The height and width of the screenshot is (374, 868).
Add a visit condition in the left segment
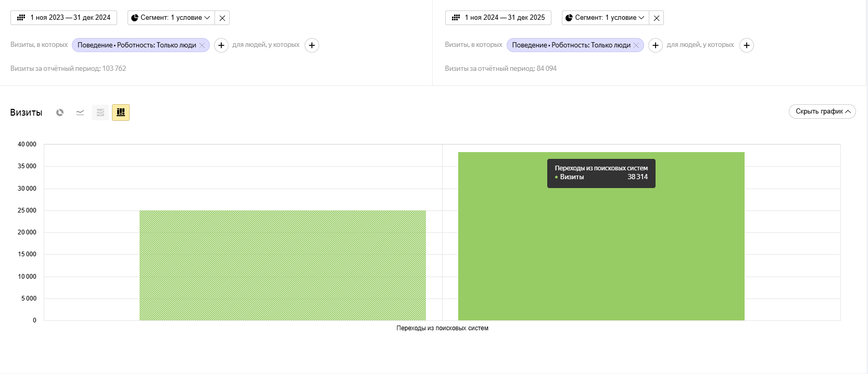(221, 45)
